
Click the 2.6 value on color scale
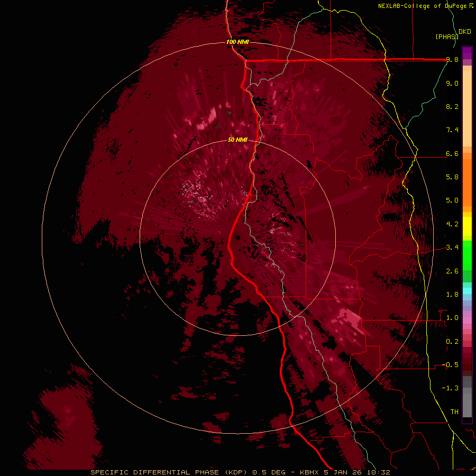452,271
